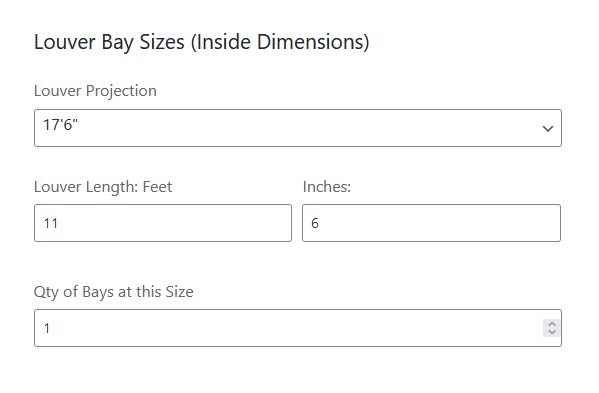Click the chevron arrow in Louver Projection
The width and height of the screenshot is (599, 393).
548,129
